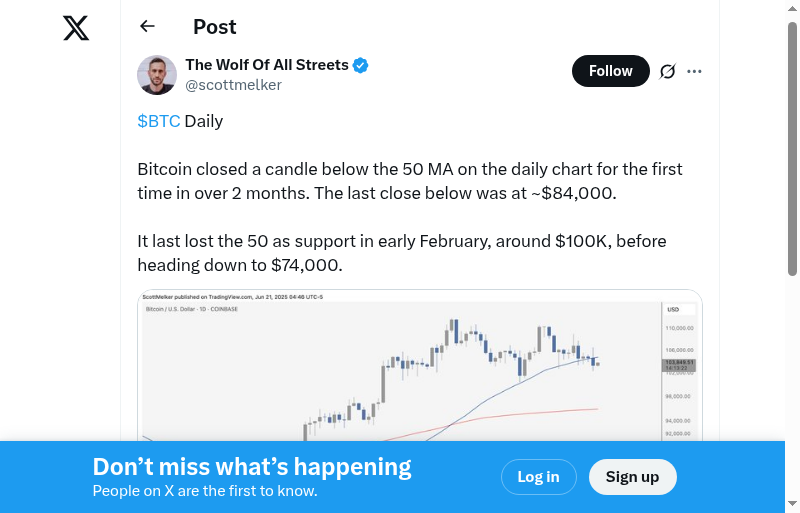800x513 pixels.
Task: Click the tweet text about 50 MA
Action: coord(410,181)
